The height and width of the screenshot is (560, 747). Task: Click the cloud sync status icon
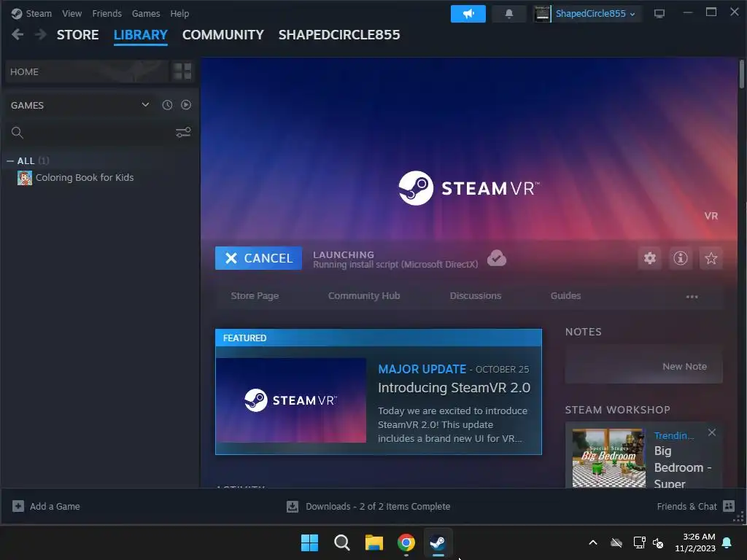click(496, 258)
